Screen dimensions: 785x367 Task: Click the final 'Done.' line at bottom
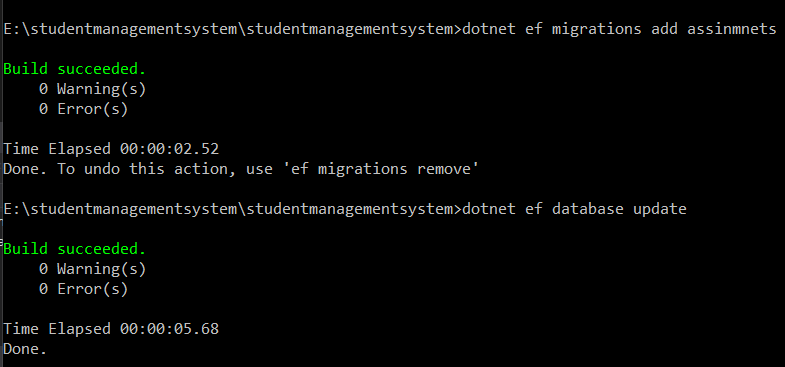[25, 349]
